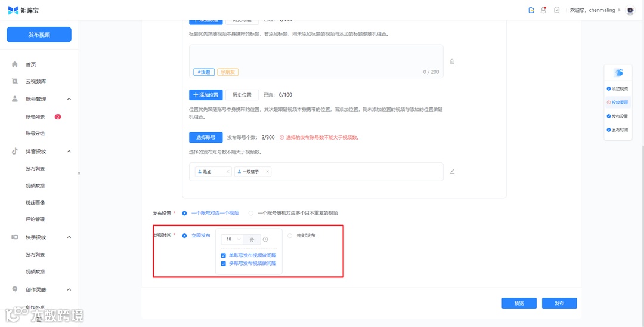Click the checklist task icon in header
The image size is (644, 327).
[556, 10]
